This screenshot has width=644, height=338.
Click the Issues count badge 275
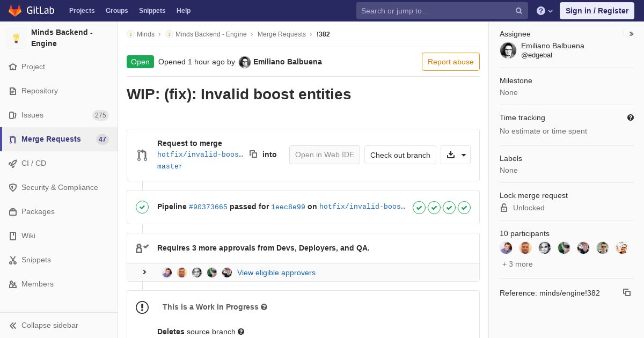pos(100,115)
